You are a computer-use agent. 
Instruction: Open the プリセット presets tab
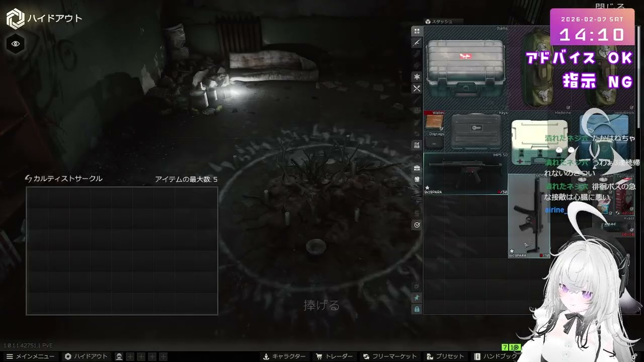pyautogui.click(x=445, y=356)
